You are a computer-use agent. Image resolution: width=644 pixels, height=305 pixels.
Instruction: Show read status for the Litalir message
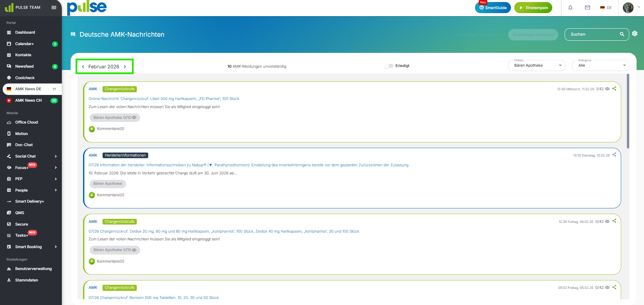pyautogui.click(x=607, y=89)
